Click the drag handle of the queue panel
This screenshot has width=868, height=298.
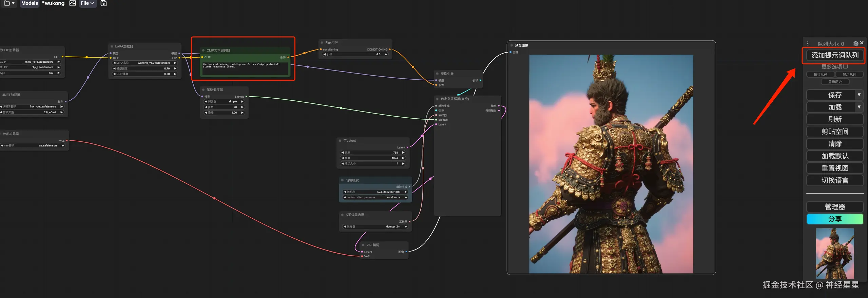pyautogui.click(x=808, y=43)
